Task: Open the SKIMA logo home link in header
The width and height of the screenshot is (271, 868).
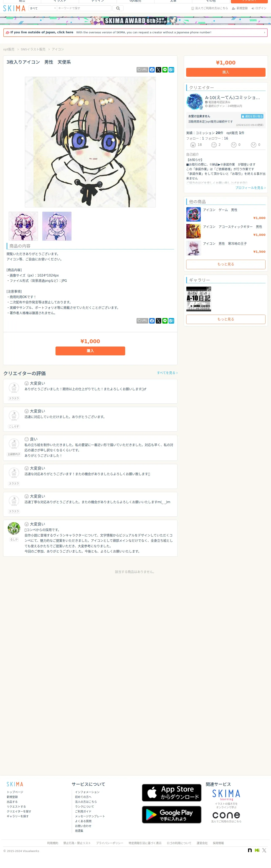Action: pos(14,8)
